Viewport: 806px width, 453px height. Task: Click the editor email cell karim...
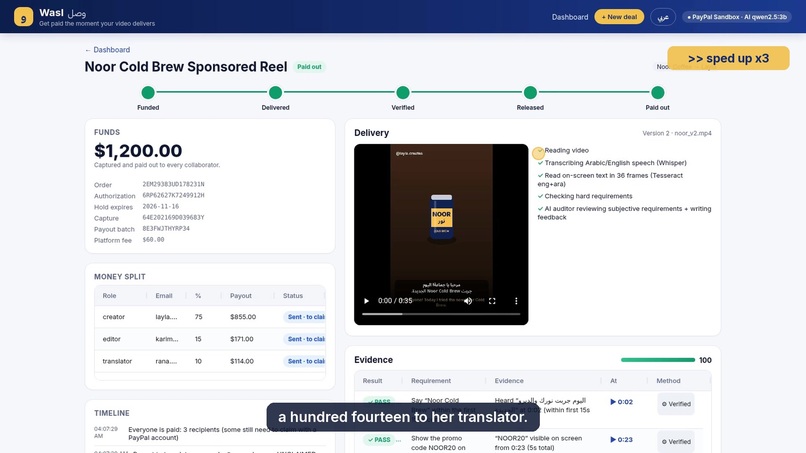pos(167,339)
